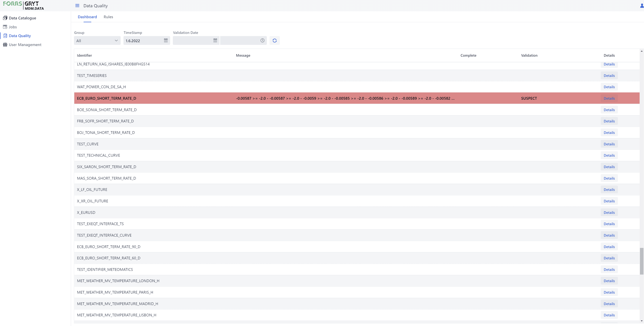The width and height of the screenshot is (644, 326).
Task: Open Data Catalogue in the sidebar
Action: click(x=23, y=18)
